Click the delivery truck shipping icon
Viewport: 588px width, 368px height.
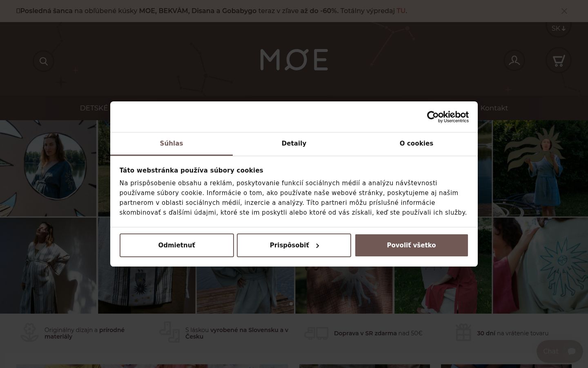pos(316,333)
